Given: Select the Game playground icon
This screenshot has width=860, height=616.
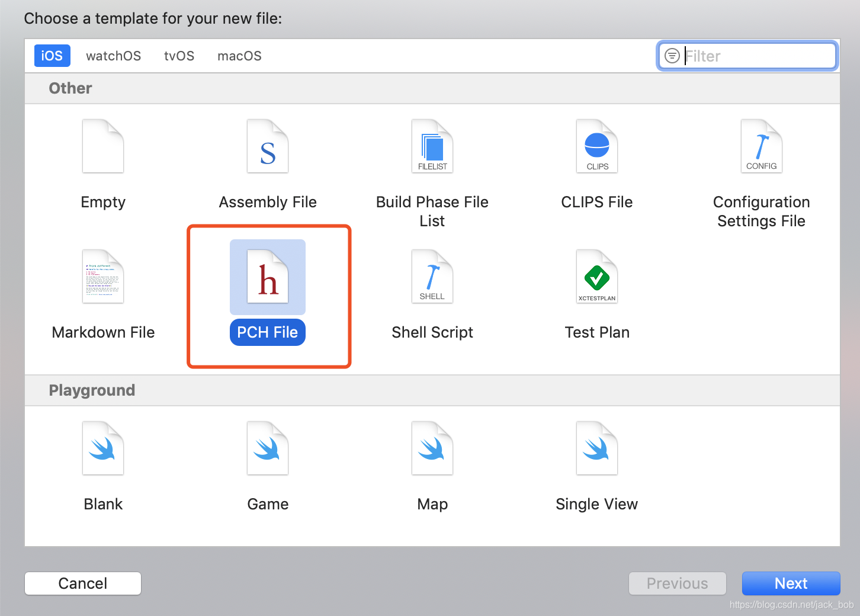Looking at the screenshot, I should (x=268, y=448).
